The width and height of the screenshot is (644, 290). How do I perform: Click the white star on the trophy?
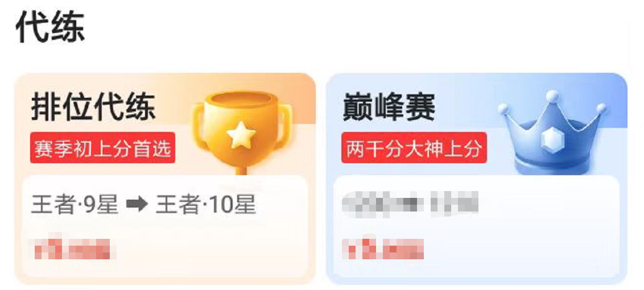coord(241,135)
